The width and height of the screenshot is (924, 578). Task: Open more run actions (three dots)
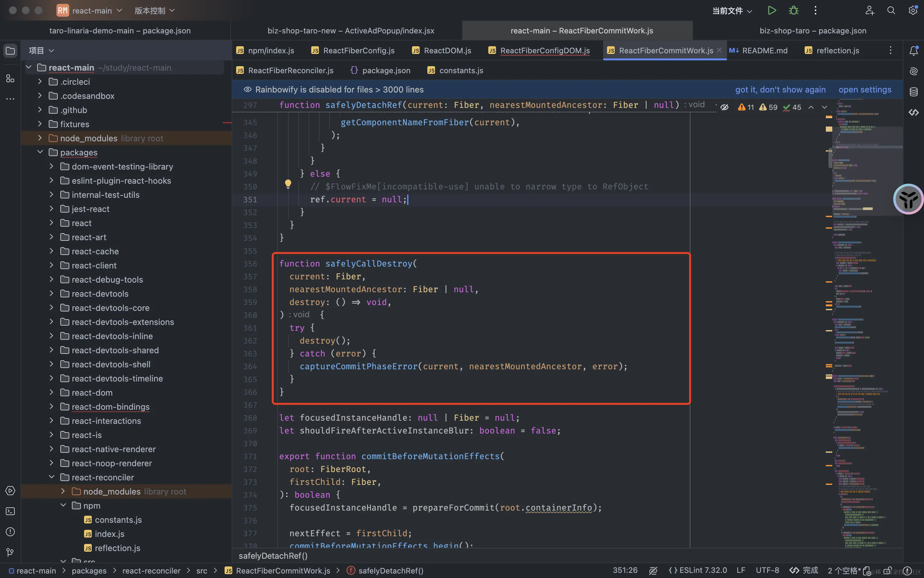(x=815, y=10)
